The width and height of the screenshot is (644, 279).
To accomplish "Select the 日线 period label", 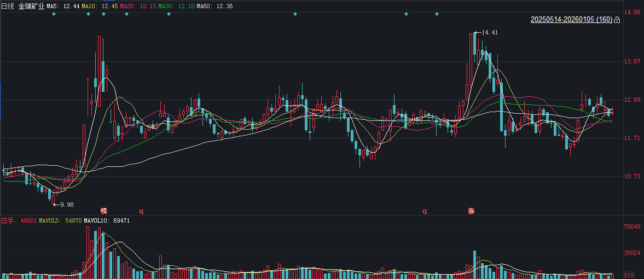I will click(8, 5).
